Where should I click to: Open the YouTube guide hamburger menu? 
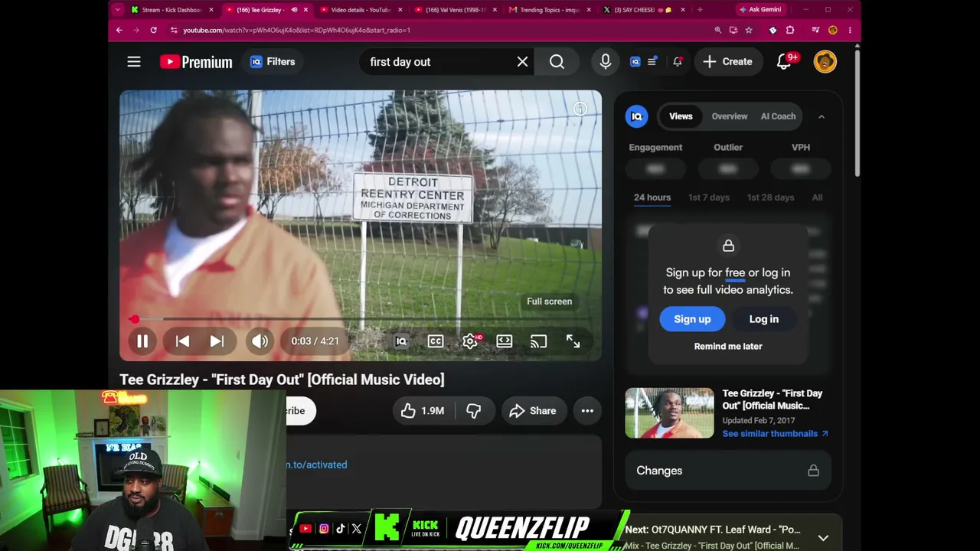click(x=134, y=62)
